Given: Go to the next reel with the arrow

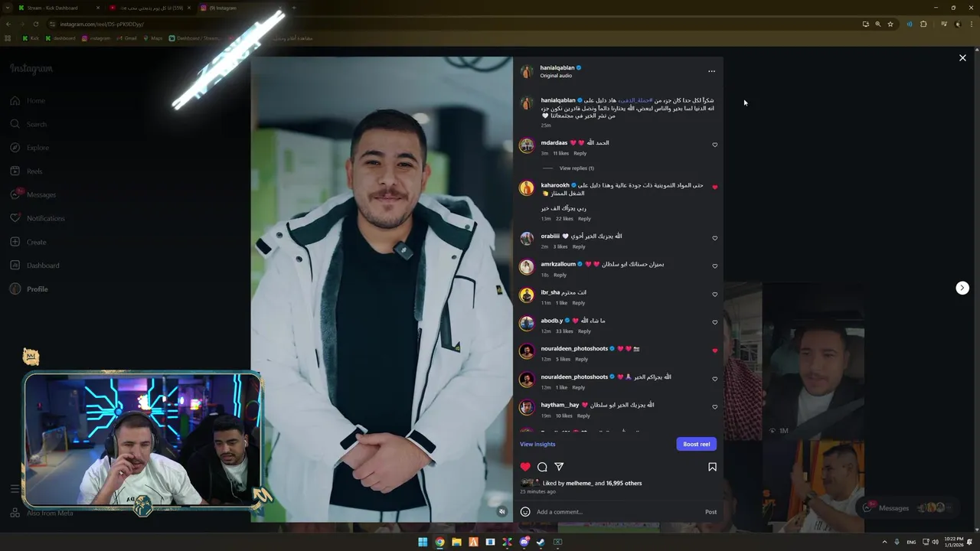Looking at the screenshot, I should [x=962, y=288].
